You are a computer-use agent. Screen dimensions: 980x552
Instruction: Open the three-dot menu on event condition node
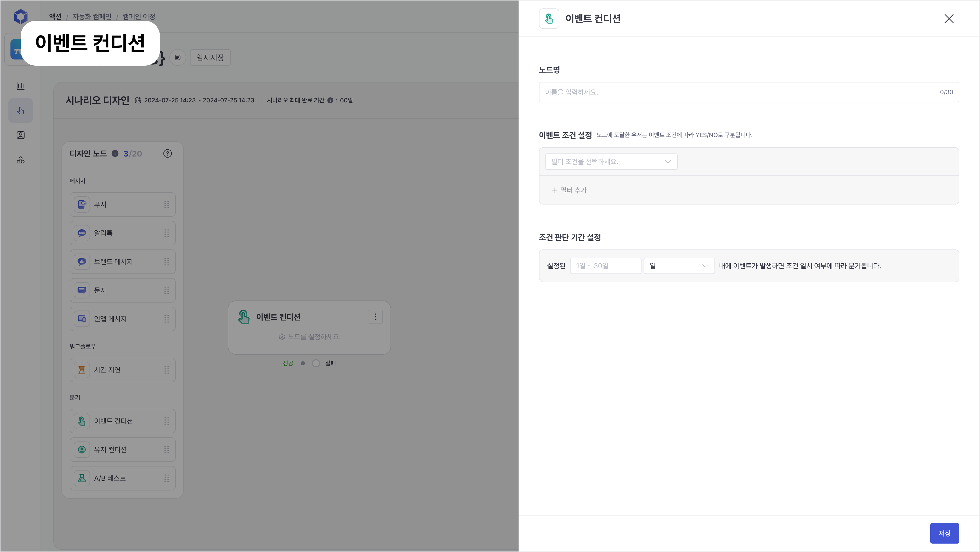(x=375, y=317)
